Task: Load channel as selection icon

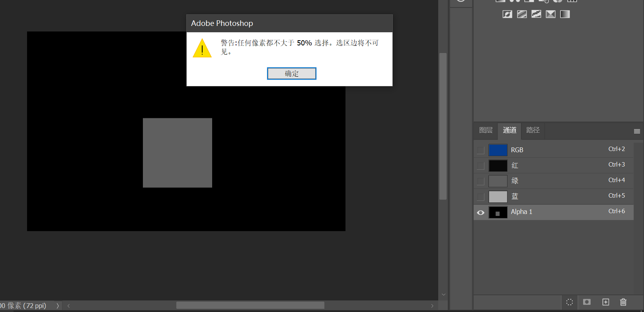Action: tap(570, 302)
